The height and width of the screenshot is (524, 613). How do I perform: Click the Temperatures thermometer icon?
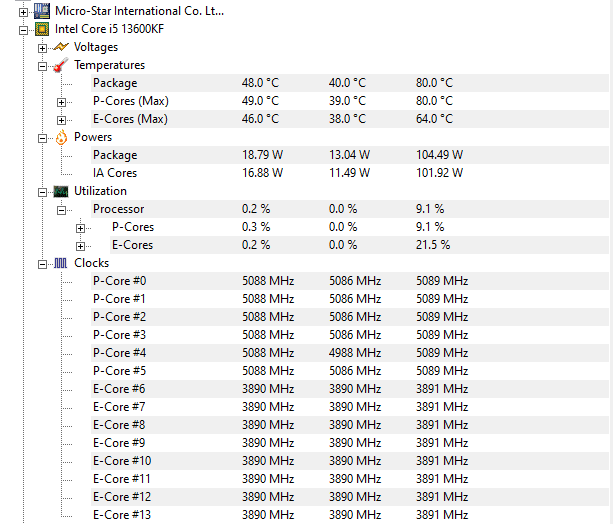pos(61,65)
